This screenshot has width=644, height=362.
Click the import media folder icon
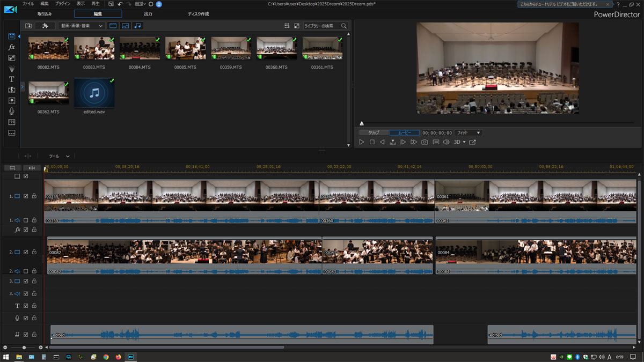(x=28, y=26)
